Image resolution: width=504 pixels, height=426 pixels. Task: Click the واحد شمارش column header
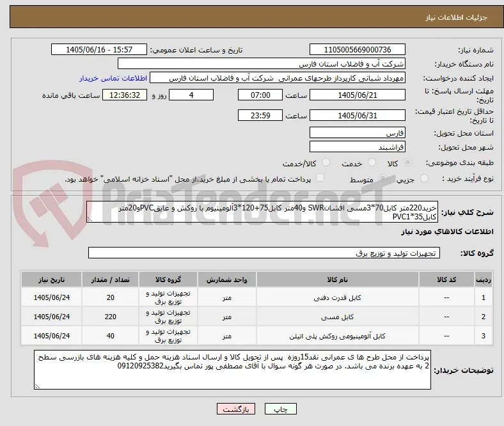[227, 280]
